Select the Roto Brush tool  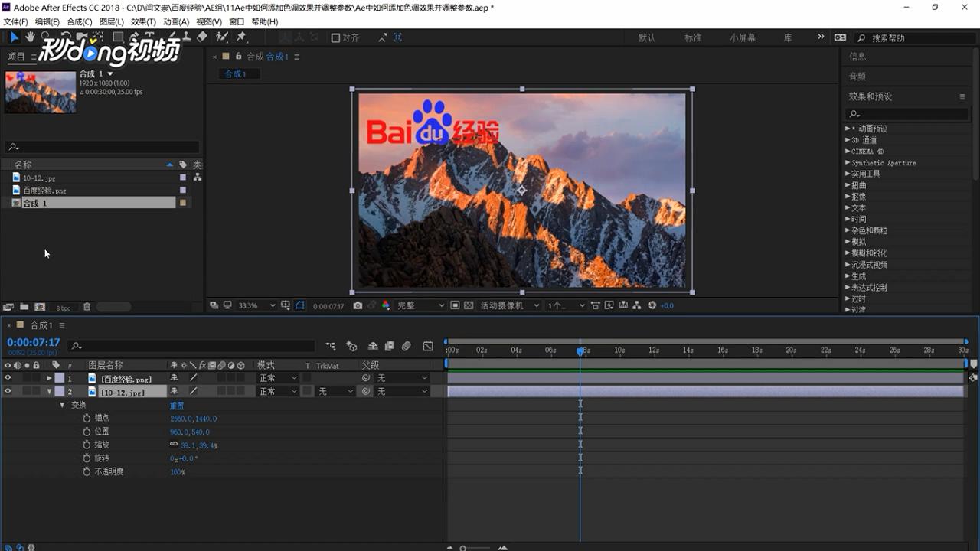coord(222,37)
